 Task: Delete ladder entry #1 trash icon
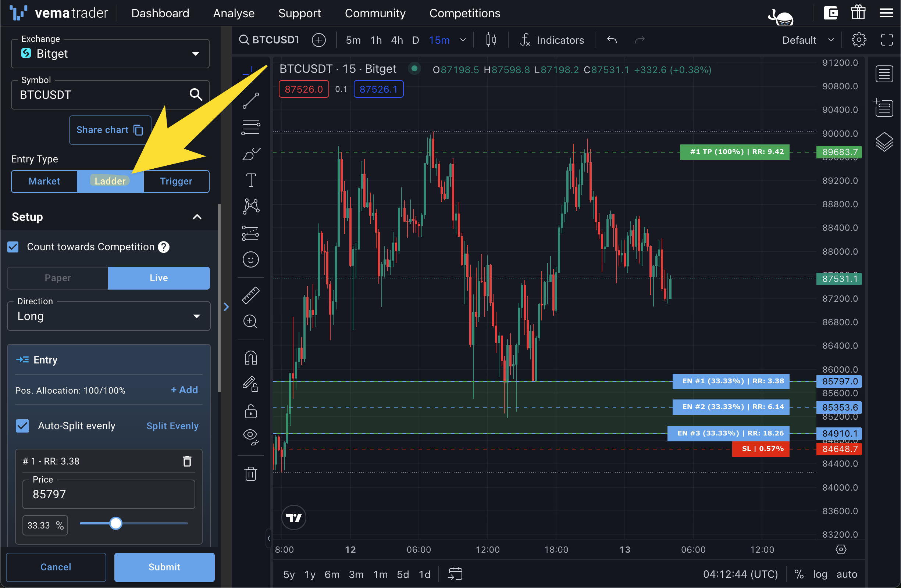[x=187, y=461]
